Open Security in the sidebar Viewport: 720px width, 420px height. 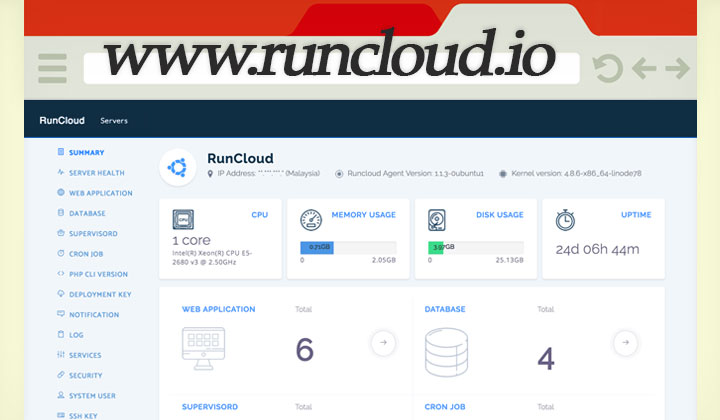point(85,375)
